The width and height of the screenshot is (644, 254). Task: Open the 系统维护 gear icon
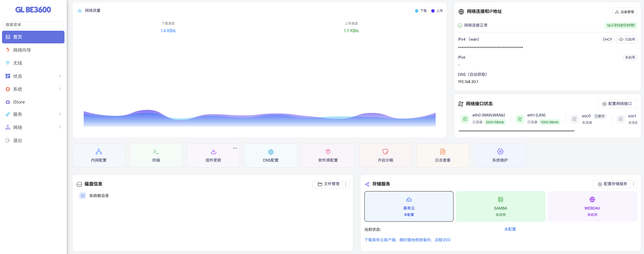(x=500, y=152)
